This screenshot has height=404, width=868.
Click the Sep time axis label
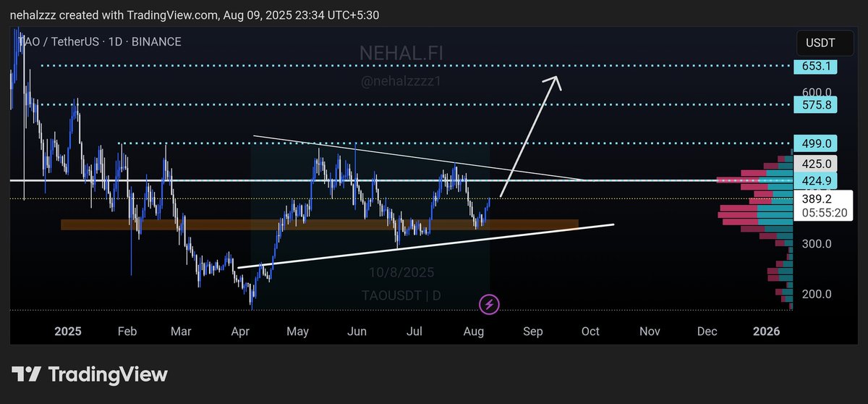[x=532, y=332]
